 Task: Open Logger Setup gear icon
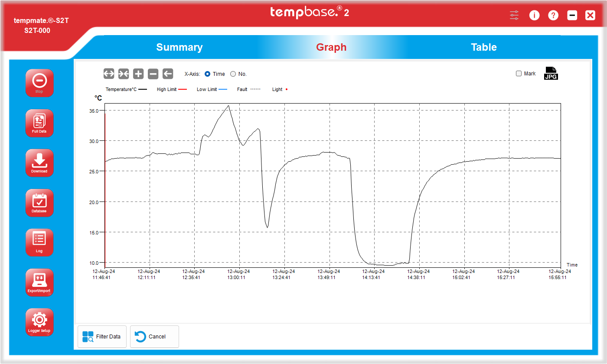click(x=39, y=322)
